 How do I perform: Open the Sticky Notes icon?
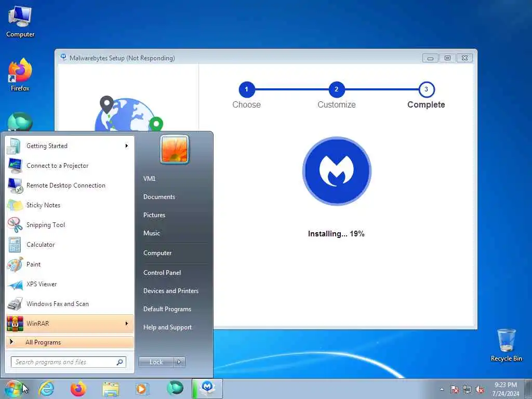15,205
